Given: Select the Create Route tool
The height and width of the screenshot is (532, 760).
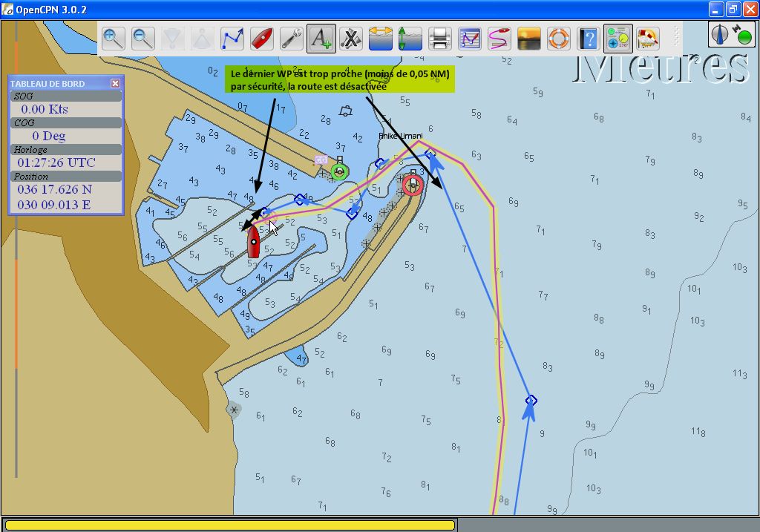Looking at the screenshot, I should tap(232, 38).
